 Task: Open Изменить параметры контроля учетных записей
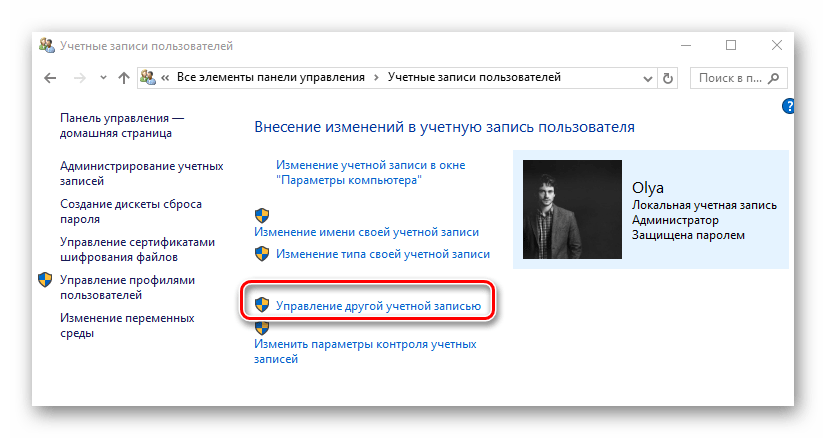point(365,351)
